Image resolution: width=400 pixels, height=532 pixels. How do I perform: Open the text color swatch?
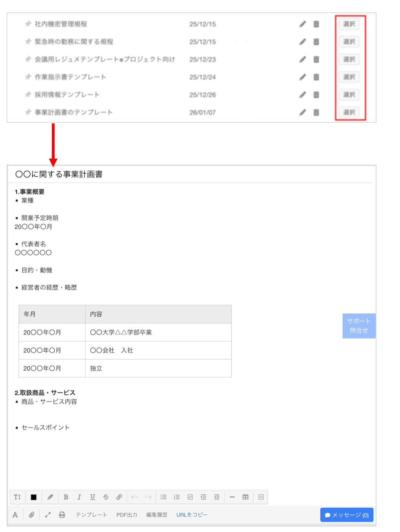click(33, 497)
